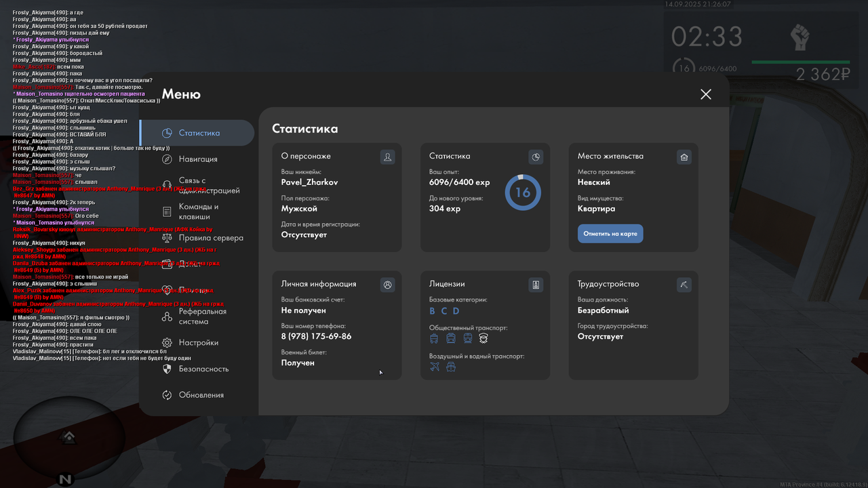The image size is (868, 488).
Task: Click the Невский residence value
Action: [594, 182]
